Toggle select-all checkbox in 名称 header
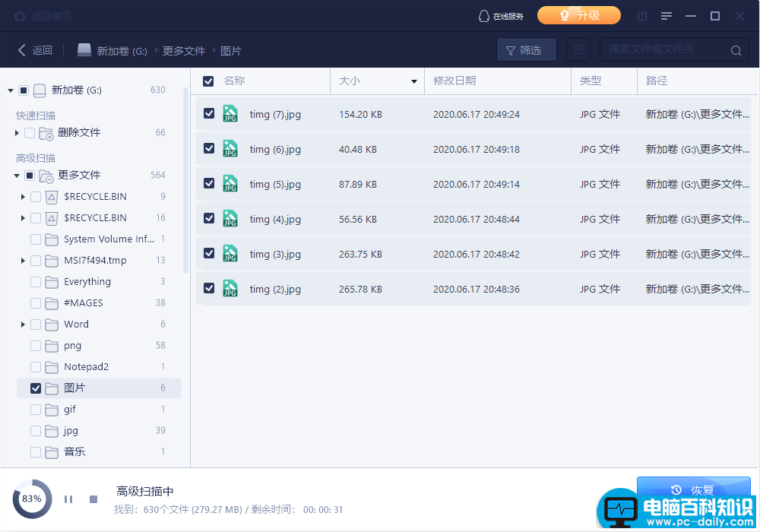This screenshot has width=760, height=532. click(x=208, y=81)
